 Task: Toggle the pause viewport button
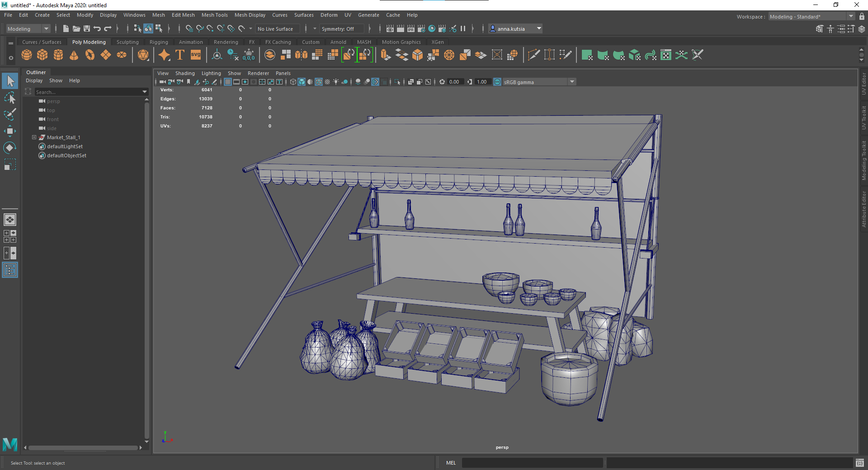point(463,28)
